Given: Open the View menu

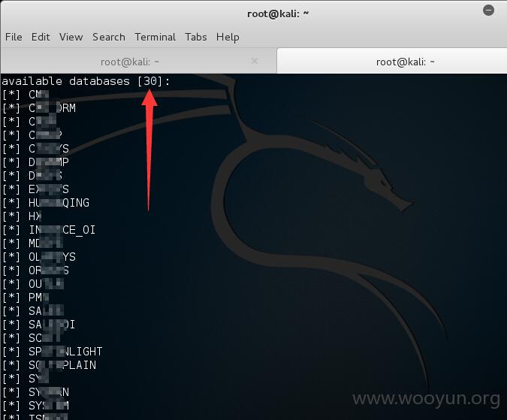Looking at the screenshot, I should [71, 37].
